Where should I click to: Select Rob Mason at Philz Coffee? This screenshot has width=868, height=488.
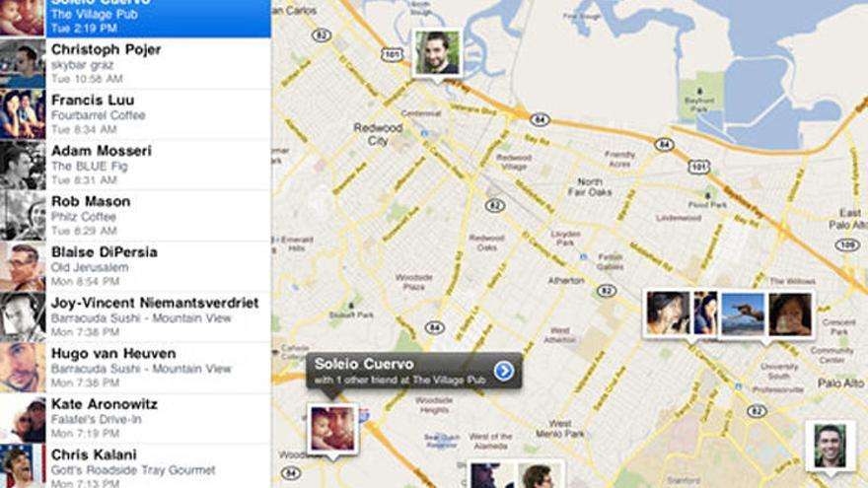point(136,216)
